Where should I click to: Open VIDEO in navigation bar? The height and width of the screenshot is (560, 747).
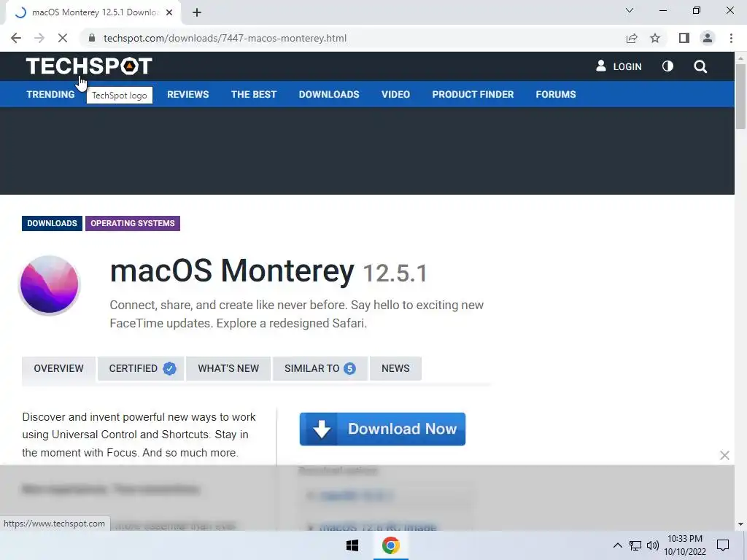tap(395, 94)
